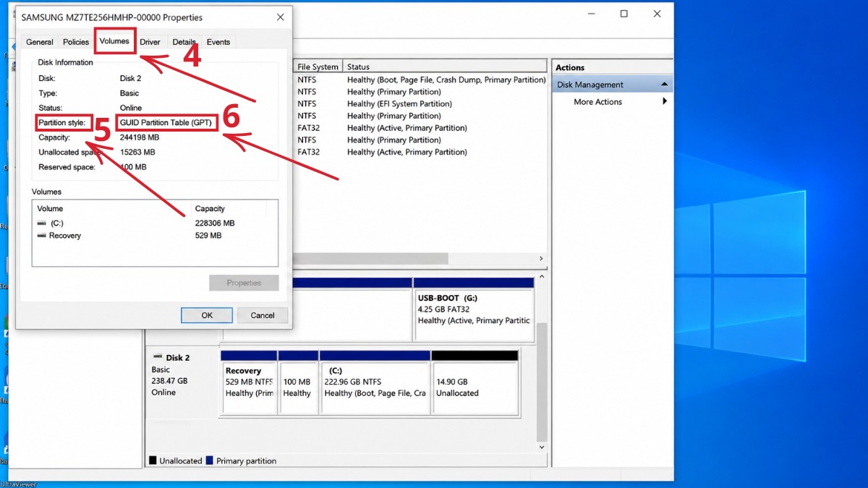
Task: Maximize the Disk Management window
Action: pyautogui.click(x=624, y=14)
